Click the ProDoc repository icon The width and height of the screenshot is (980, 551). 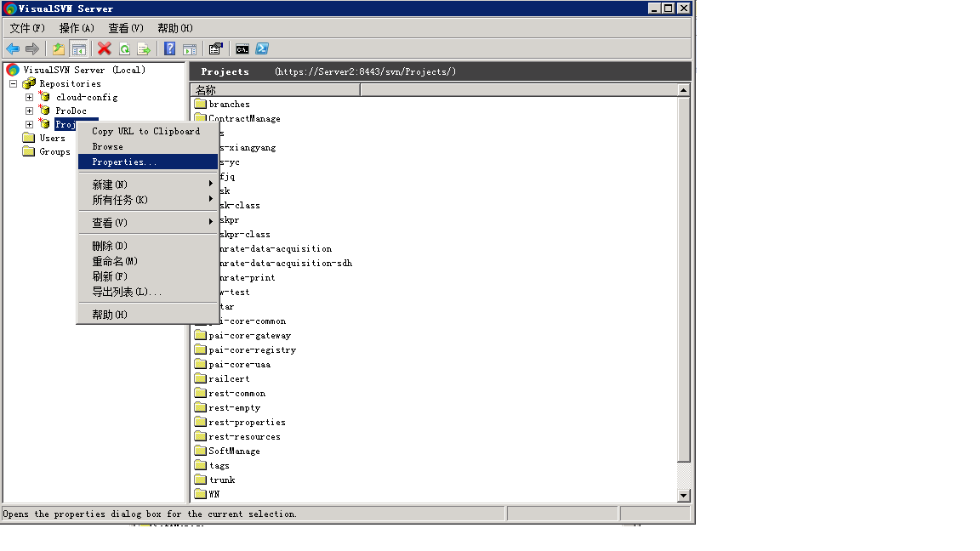[44, 111]
